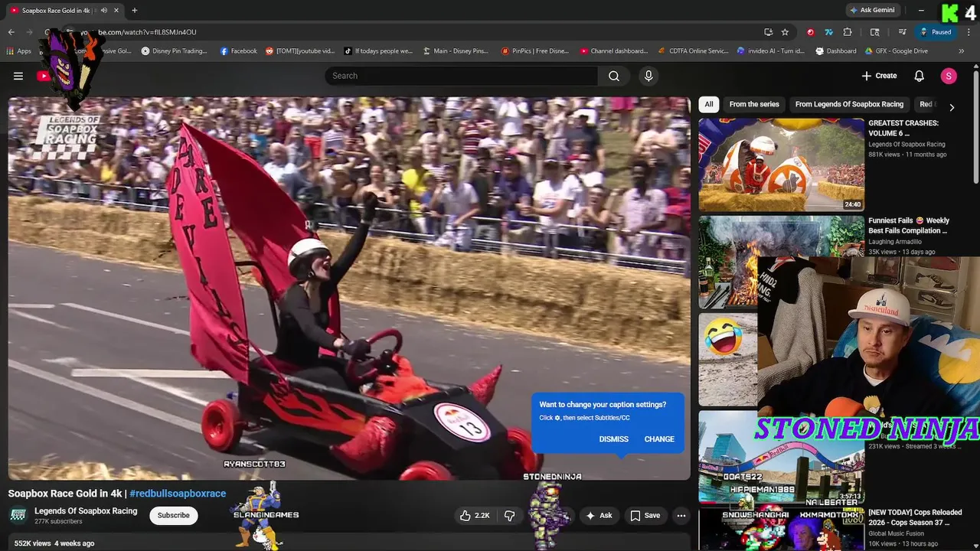Open Funniest Fails Weekly compilation thumbnail
This screenshot has height=551, width=980.
click(781, 262)
